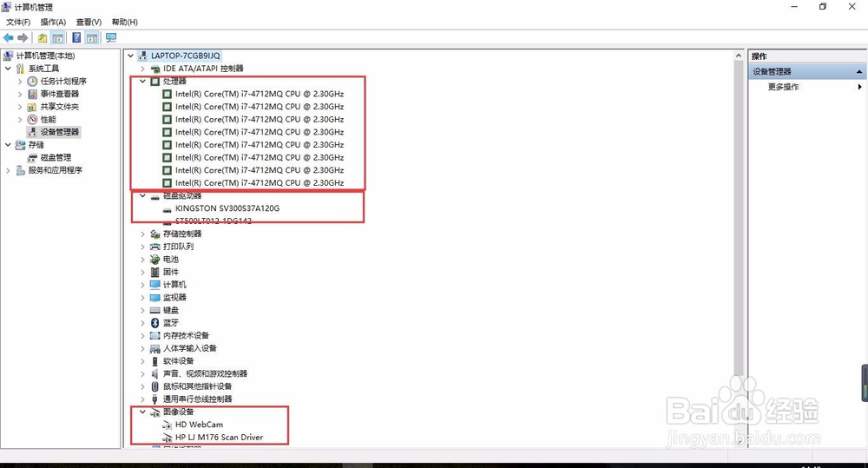Screen dimensions: 868x468
Task: Click the 通用串行总线控制器 USB icon
Action: click(155, 399)
